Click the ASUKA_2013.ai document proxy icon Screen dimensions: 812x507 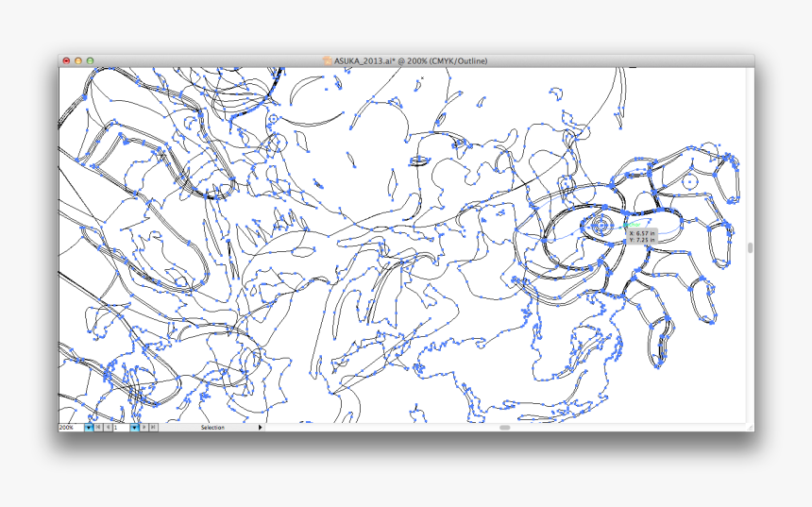tap(328, 60)
